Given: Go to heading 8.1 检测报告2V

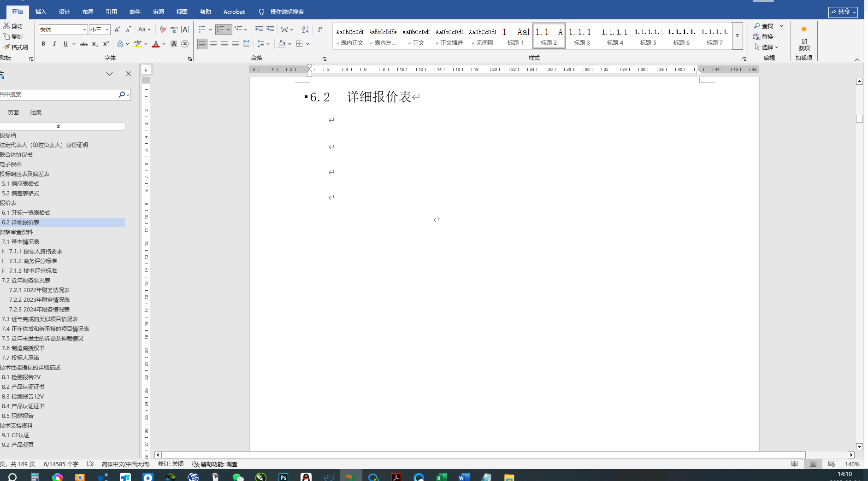Looking at the screenshot, I should (x=21, y=377).
